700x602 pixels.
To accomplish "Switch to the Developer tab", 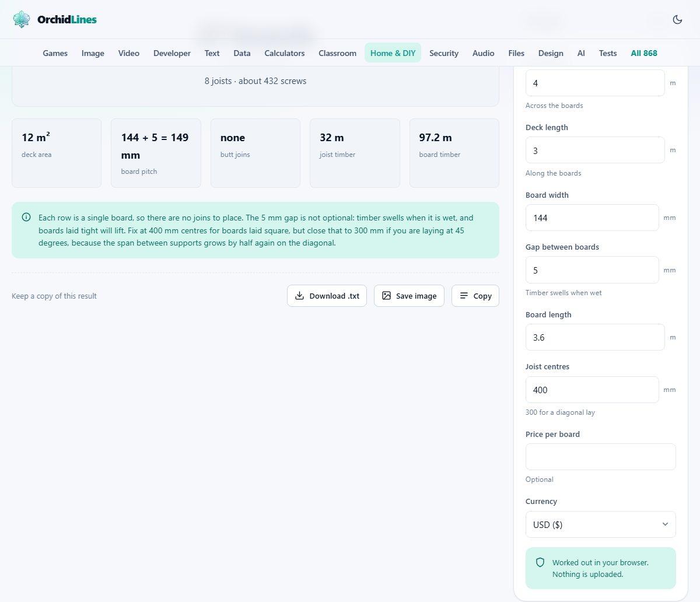I will [172, 53].
